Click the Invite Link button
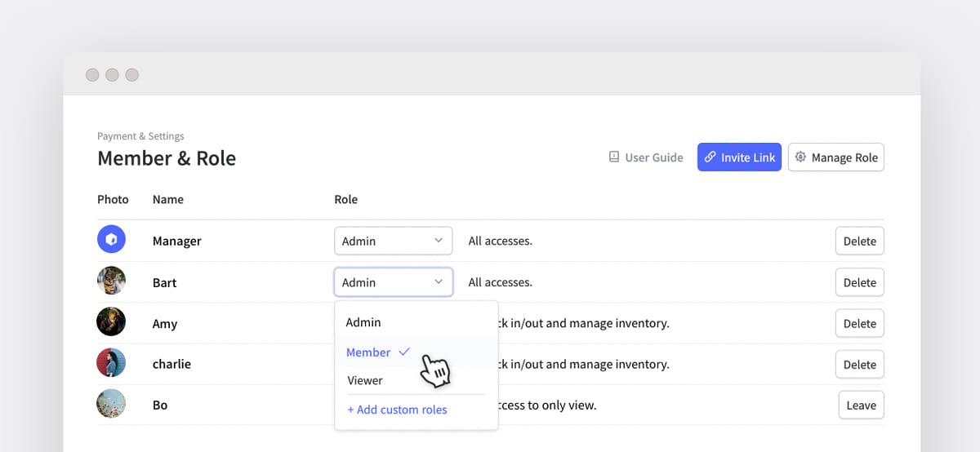Screen dimensions: 980x452 click(x=739, y=157)
